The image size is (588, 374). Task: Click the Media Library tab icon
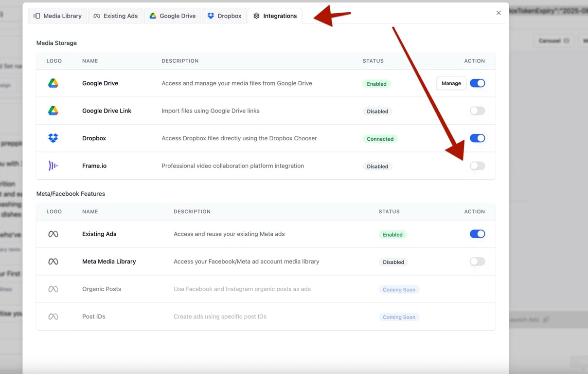click(x=36, y=16)
